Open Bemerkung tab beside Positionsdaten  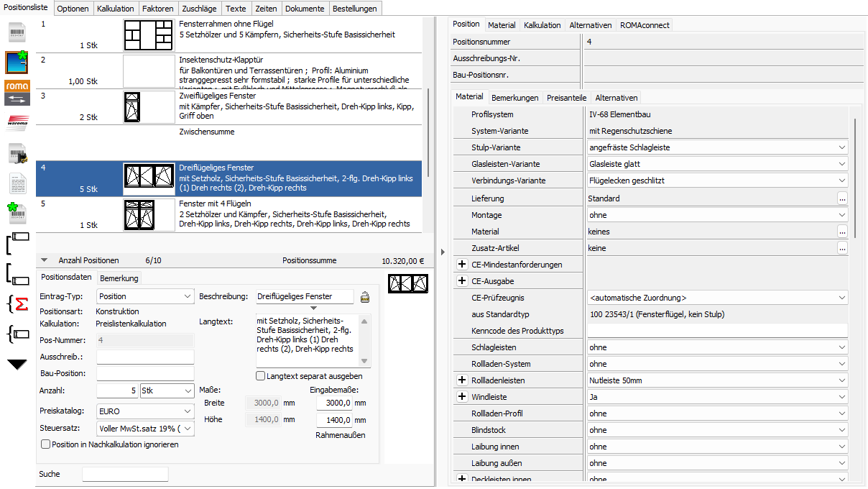click(119, 278)
